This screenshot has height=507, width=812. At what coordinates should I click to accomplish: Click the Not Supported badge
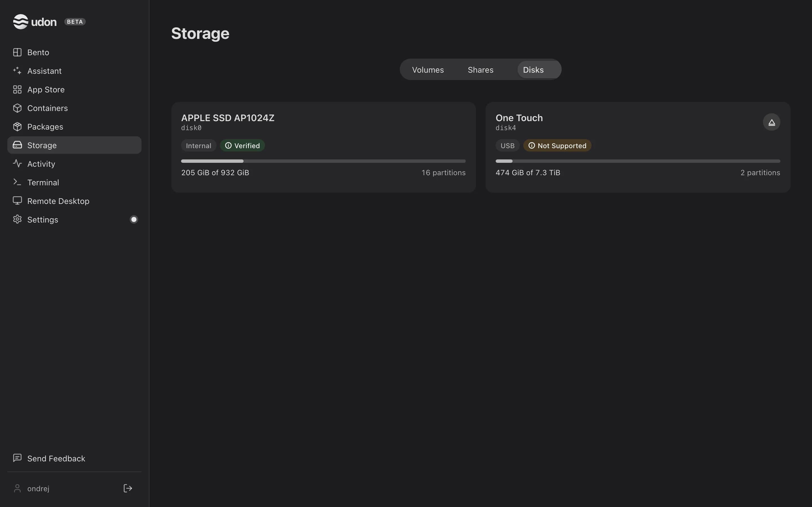[557, 146]
